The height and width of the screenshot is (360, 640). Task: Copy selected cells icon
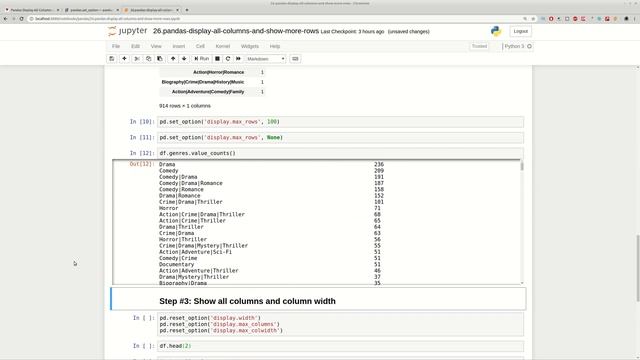[149, 59]
